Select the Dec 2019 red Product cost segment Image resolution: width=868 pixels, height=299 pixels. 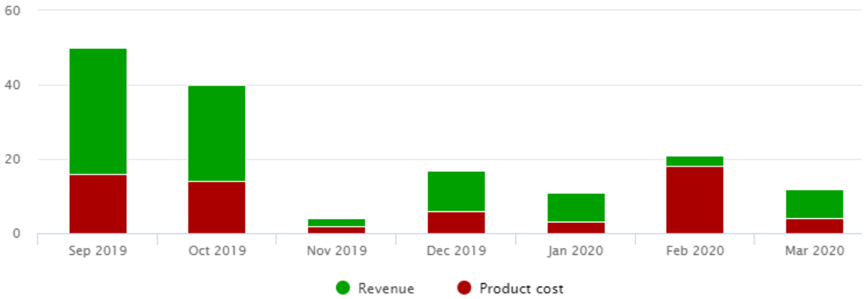pos(456,222)
